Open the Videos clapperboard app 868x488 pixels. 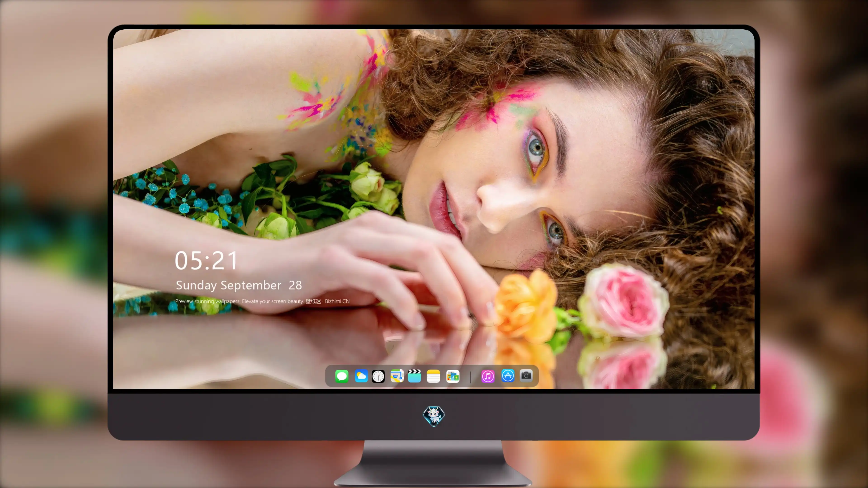tap(415, 376)
